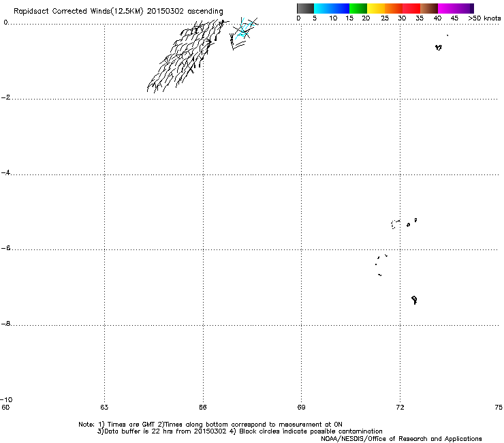
Task: Click the dotted atoll outline left of 72E
Action: [x=394, y=224]
